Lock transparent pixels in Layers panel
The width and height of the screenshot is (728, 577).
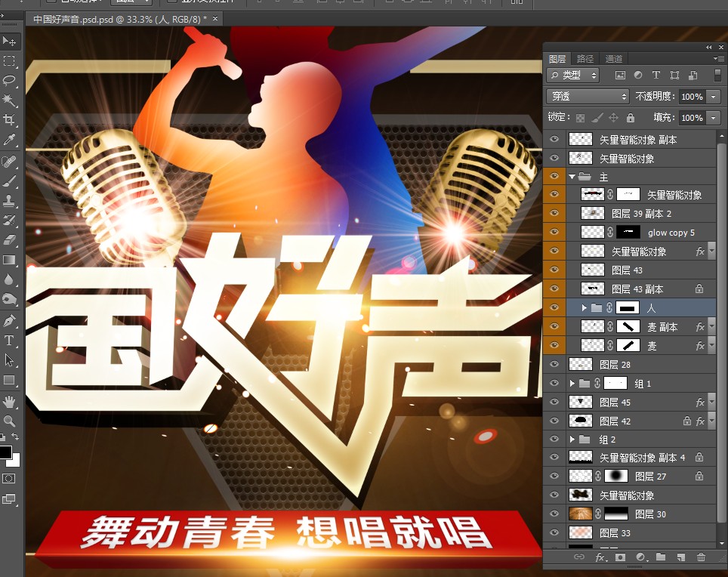click(x=580, y=118)
